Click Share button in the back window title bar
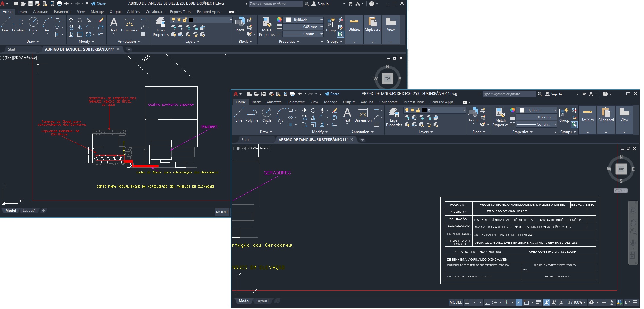The image size is (644, 309). 98,4
